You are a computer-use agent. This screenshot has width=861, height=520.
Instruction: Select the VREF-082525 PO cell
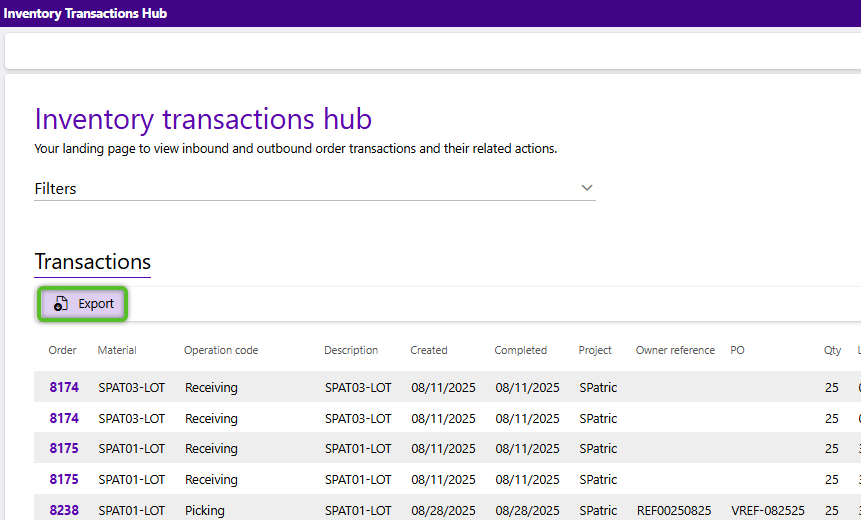click(x=767, y=510)
